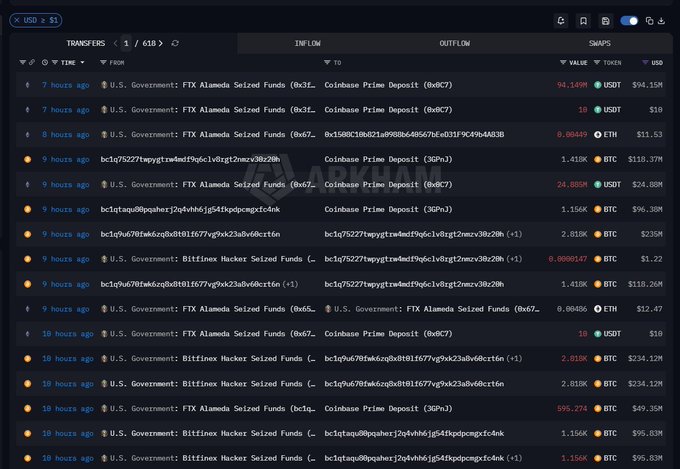Screen dimensions: 680x469
Task: Click Bitcoin chain icon on $118.37M row
Action: click(27, 160)
